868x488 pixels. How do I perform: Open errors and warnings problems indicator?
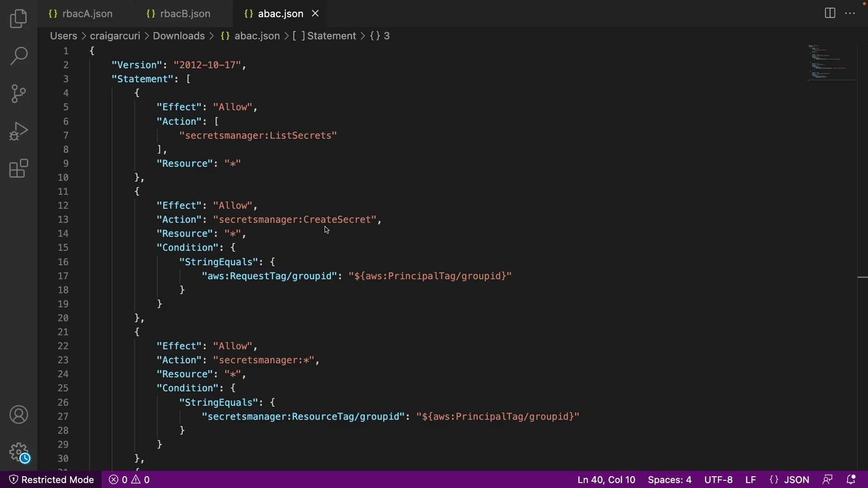[x=129, y=479]
